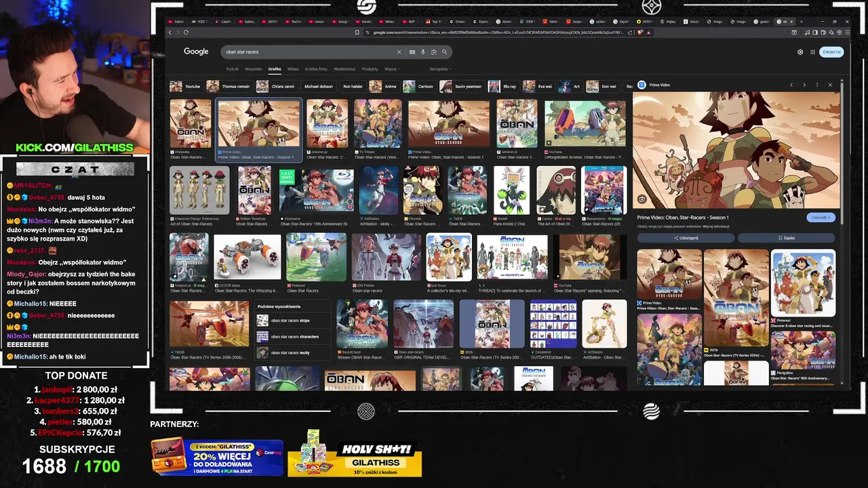
Task: Show previous image in preview panel
Action: click(791, 85)
